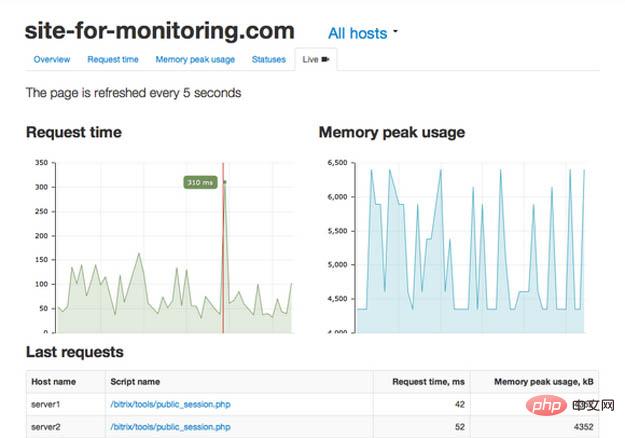Click the 310 ms tooltip label
This screenshot has height=438, width=625.
point(200,182)
